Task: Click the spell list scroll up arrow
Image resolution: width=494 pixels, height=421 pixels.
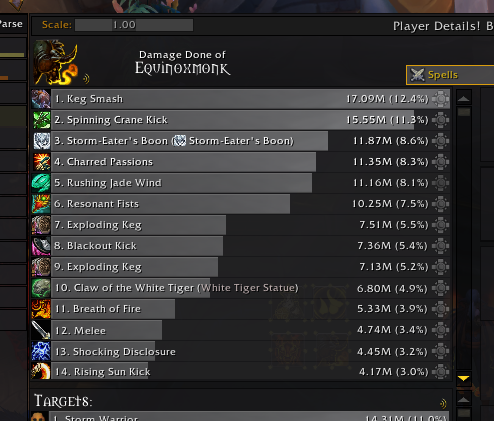Action: point(464,98)
